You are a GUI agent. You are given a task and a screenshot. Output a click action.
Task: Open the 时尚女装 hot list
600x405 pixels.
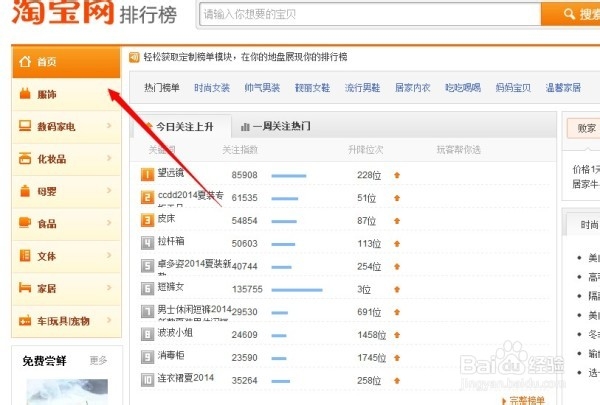(212, 88)
